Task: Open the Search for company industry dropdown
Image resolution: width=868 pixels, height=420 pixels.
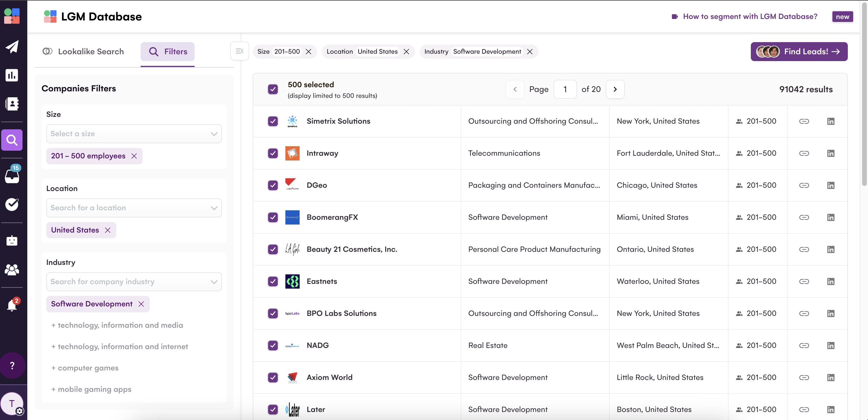Action: coord(134,281)
